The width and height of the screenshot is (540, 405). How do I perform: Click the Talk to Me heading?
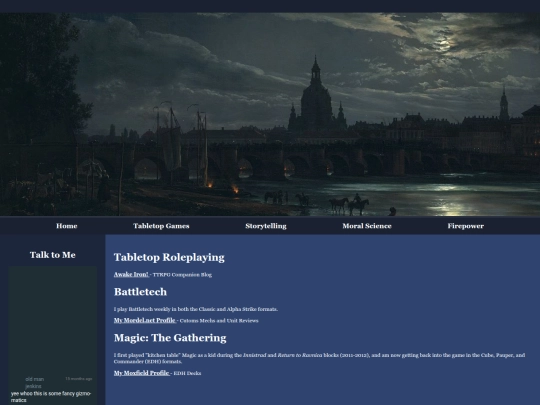click(x=53, y=255)
